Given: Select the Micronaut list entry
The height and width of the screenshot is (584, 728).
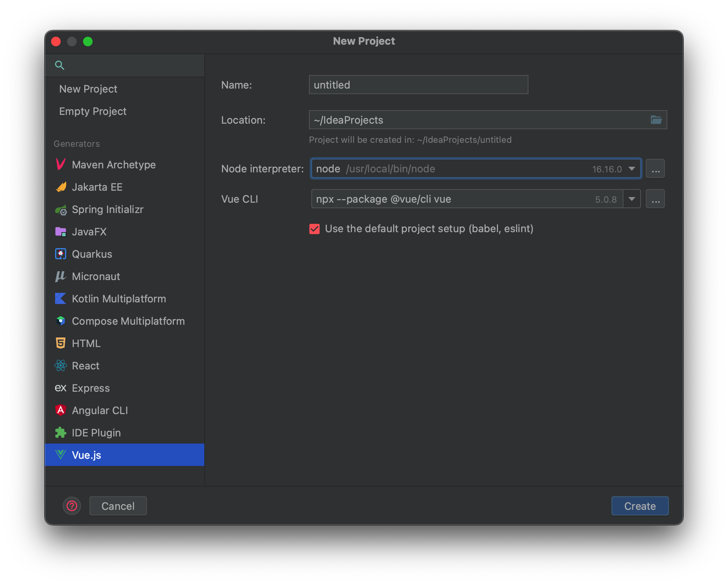Looking at the screenshot, I should pos(125,276).
